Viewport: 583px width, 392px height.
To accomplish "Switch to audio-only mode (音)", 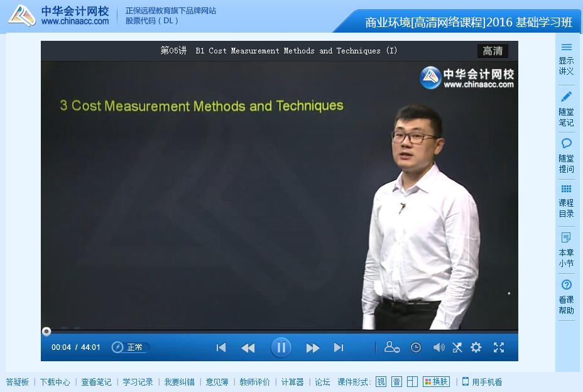I will tap(396, 382).
